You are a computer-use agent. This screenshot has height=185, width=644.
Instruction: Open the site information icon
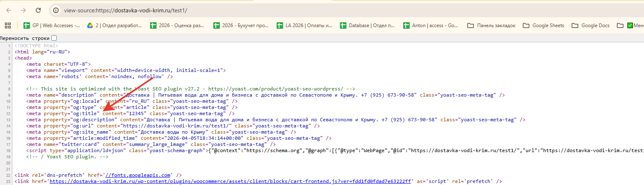(56, 10)
